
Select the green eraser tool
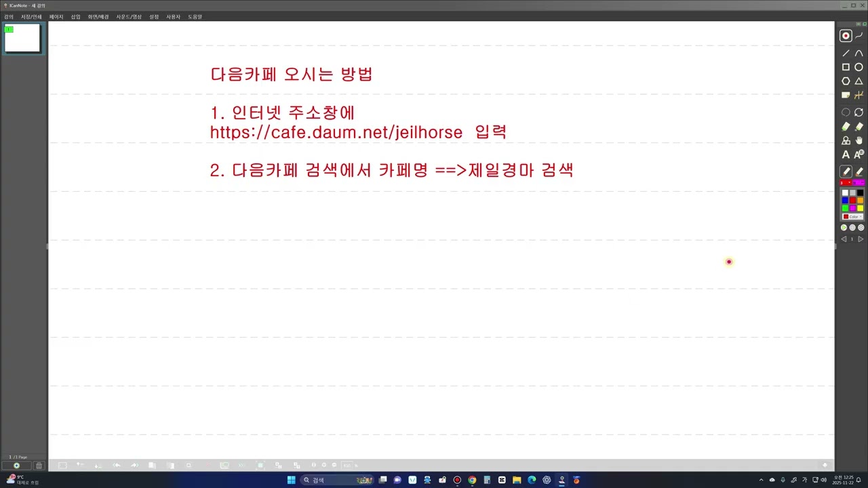pyautogui.click(x=846, y=126)
